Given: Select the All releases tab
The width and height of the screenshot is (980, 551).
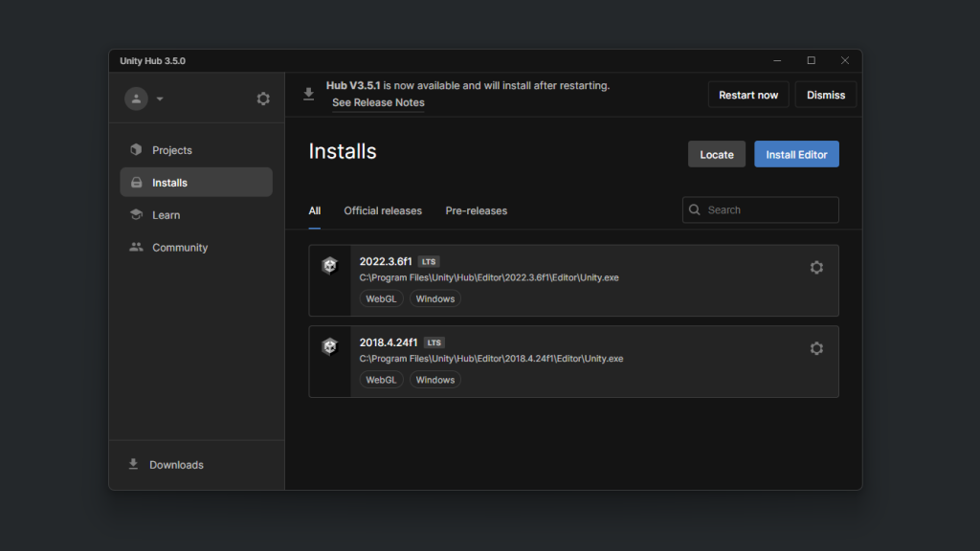Looking at the screenshot, I should [x=315, y=210].
